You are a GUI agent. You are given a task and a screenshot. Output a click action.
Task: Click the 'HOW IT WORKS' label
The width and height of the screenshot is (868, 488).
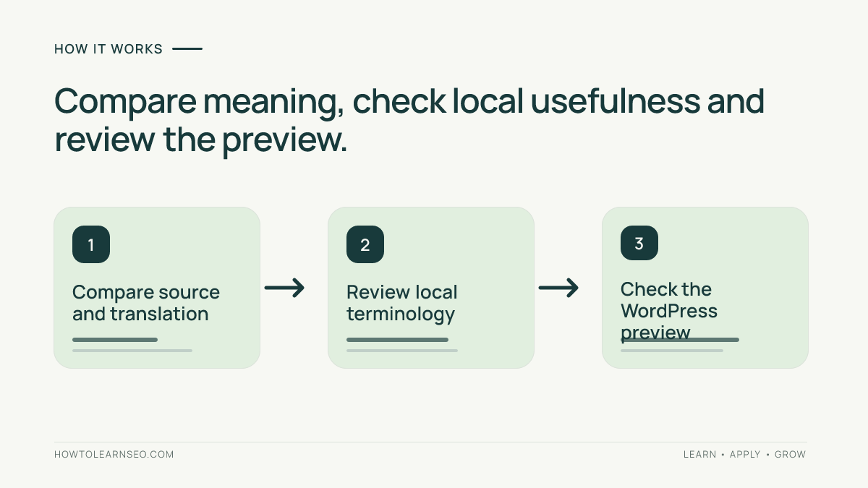(x=109, y=49)
